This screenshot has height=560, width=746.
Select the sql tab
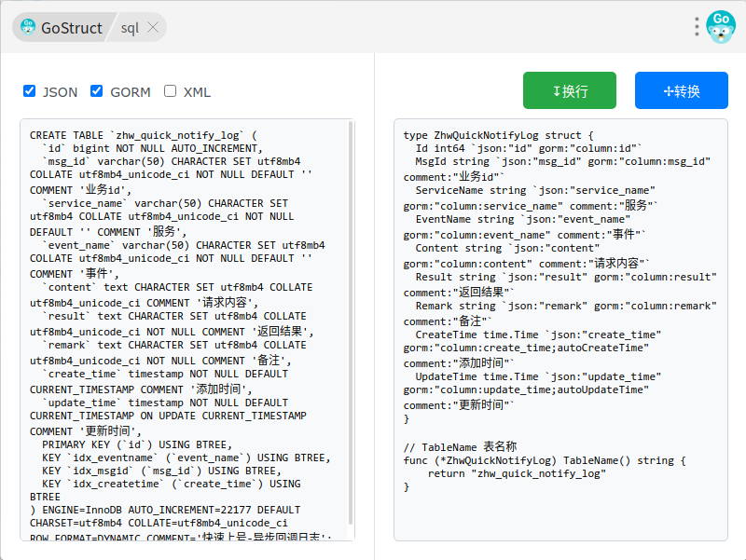coord(130,28)
